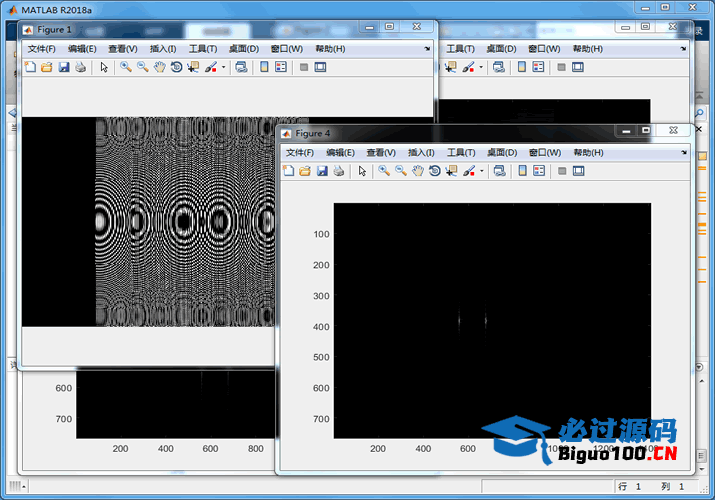Open 窗口(W) menu in Figure 4
The height and width of the screenshot is (500, 715).
(x=544, y=152)
